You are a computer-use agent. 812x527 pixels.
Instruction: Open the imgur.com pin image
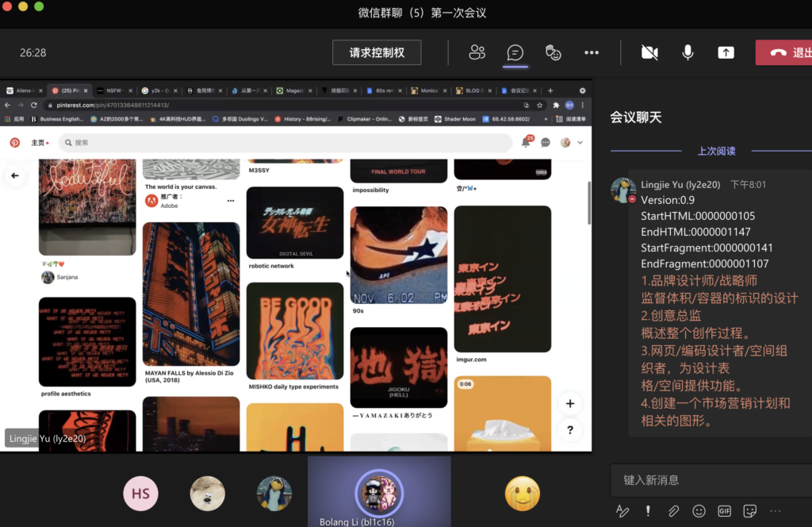point(502,279)
